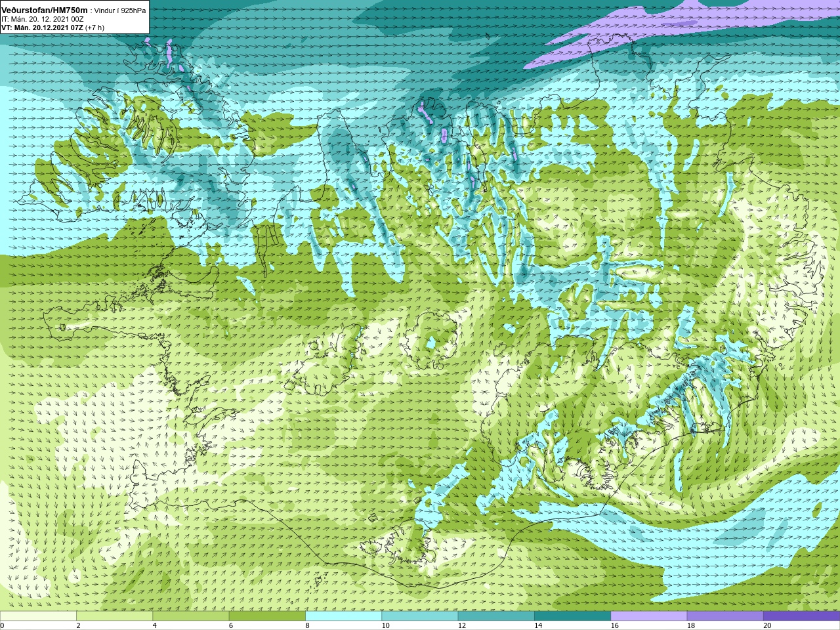Select the 0–2 palest legend swatch
Viewport: 840px width, 630px height.
(x=38, y=616)
